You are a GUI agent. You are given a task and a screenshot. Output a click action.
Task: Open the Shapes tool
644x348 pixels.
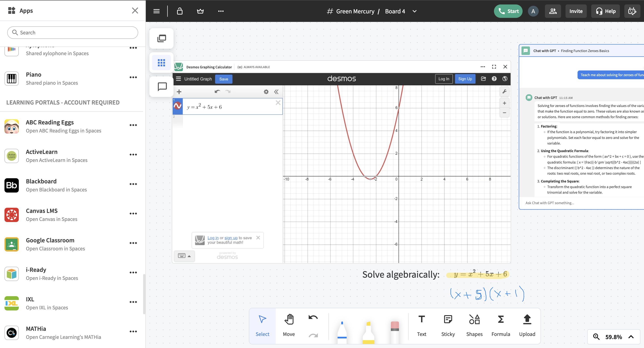point(474,325)
